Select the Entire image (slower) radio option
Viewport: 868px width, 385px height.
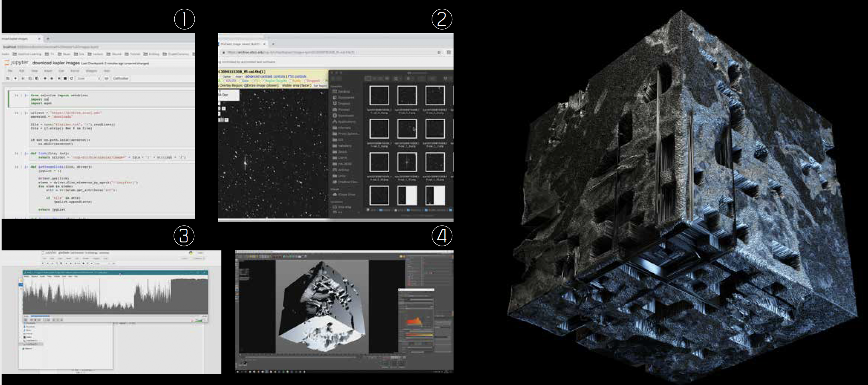point(261,85)
